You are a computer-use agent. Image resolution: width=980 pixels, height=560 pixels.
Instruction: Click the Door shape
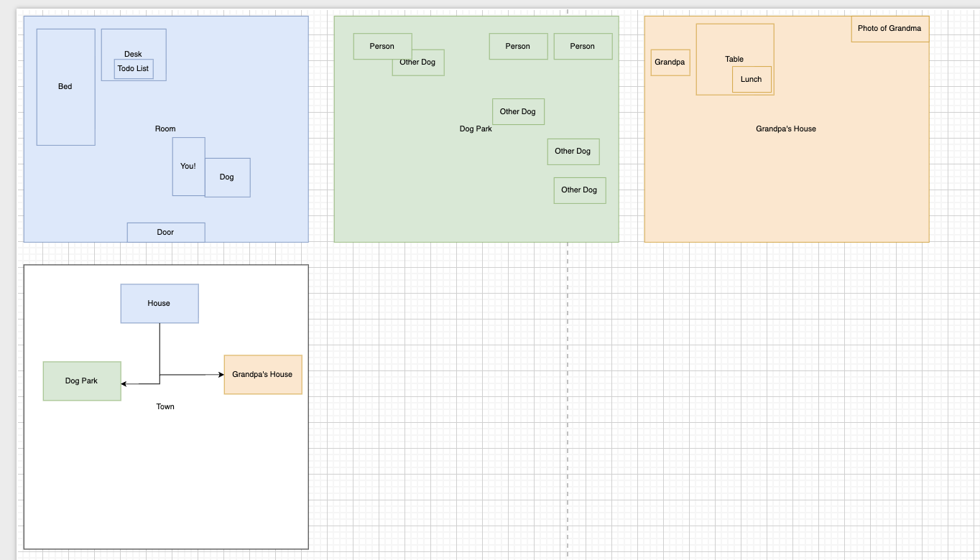(x=166, y=233)
